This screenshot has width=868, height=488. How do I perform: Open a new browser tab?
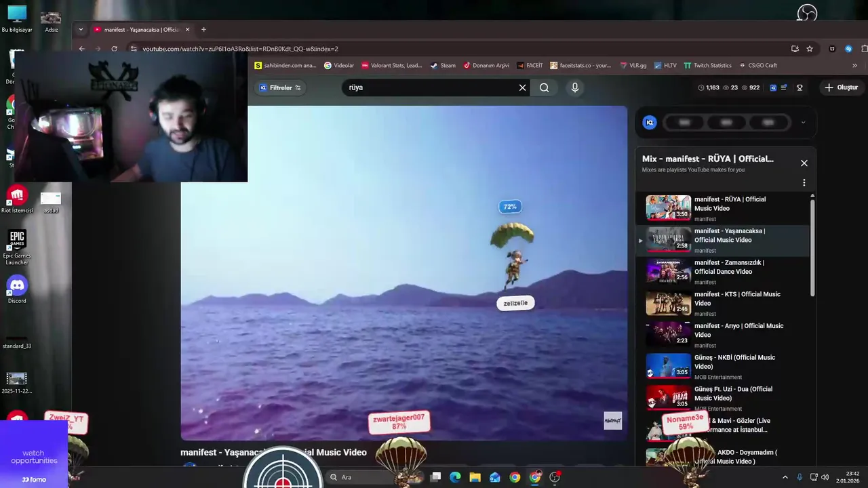[x=203, y=29]
